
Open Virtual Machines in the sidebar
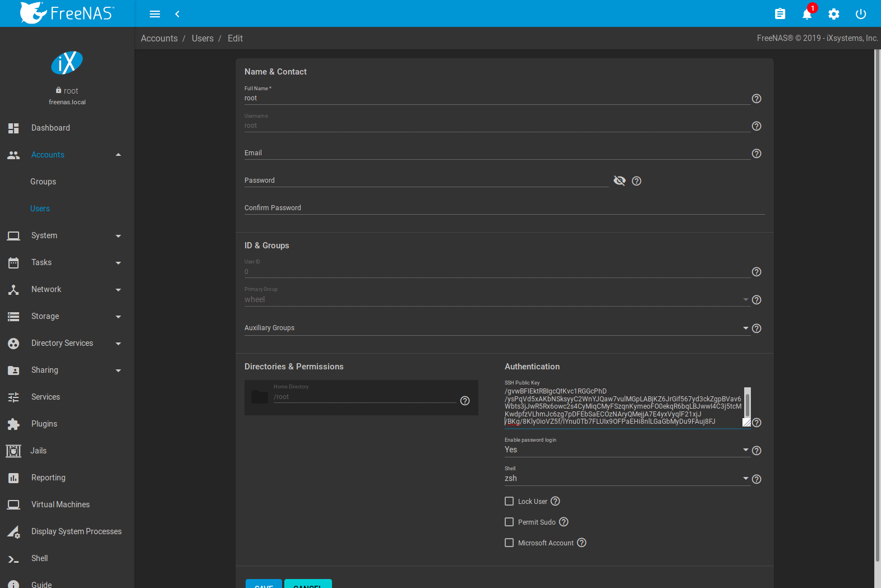(x=67, y=504)
